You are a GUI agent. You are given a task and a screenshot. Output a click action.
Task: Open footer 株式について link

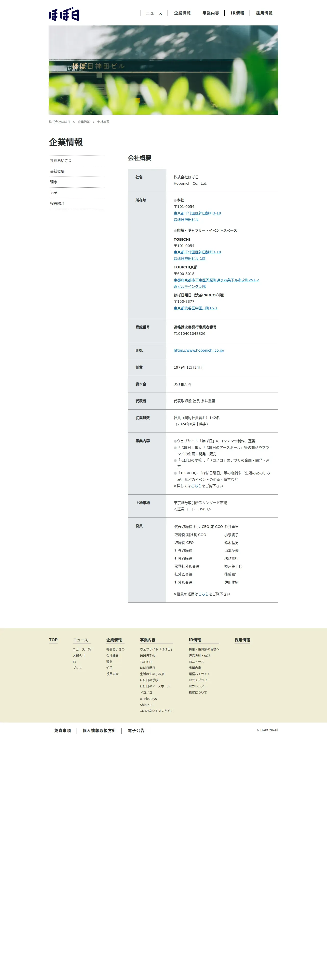198,693
